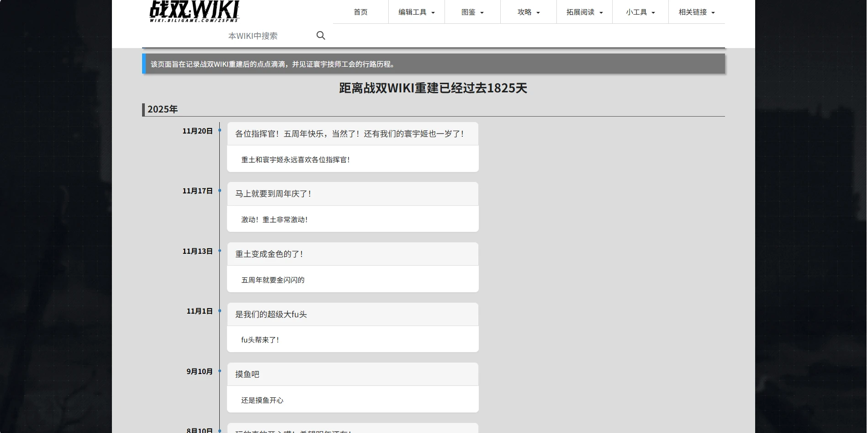
Task: Click the 五周年快乐 entry header
Action: coord(350,134)
